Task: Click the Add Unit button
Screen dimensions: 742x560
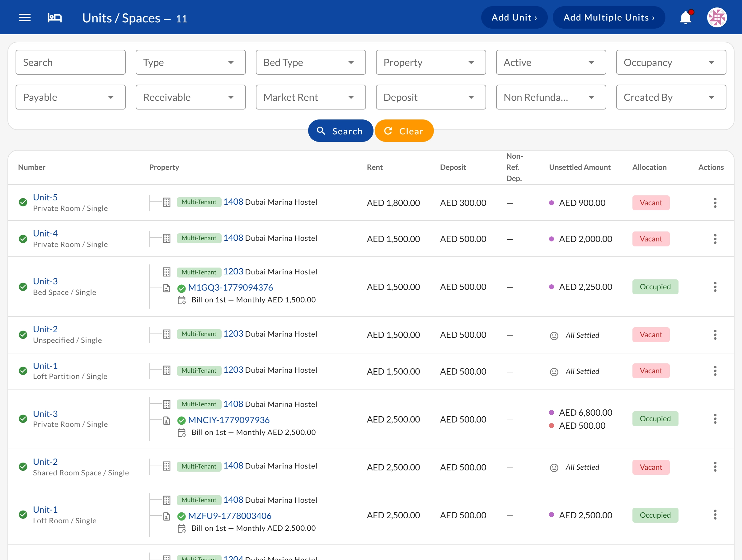Action: click(514, 17)
